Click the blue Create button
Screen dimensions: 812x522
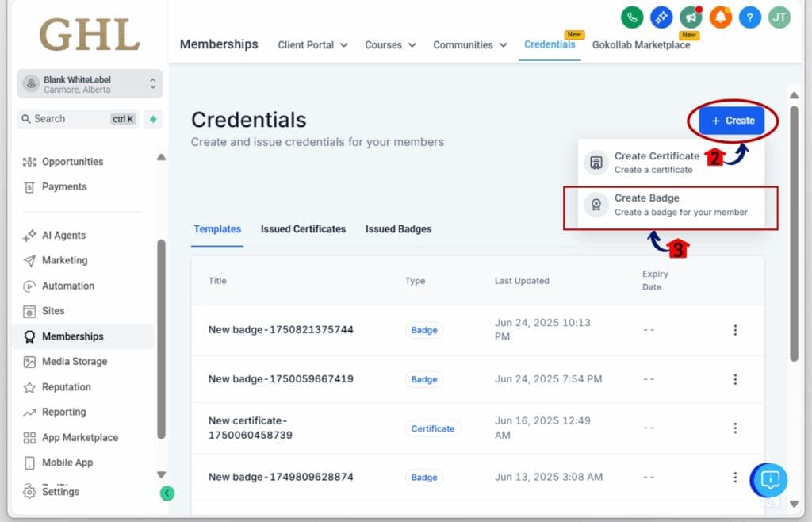(x=732, y=121)
